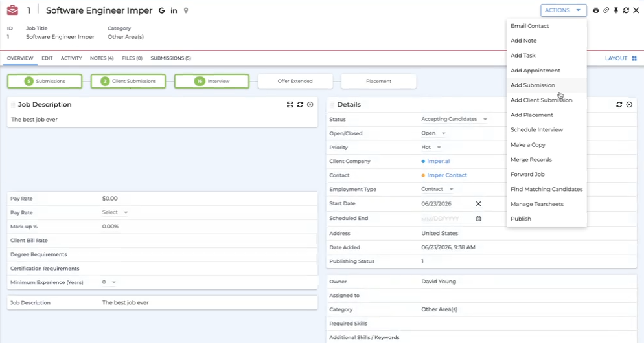Open calendar picker for Scheduled End
This screenshot has width=644, height=343.
pyautogui.click(x=479, y=219)
